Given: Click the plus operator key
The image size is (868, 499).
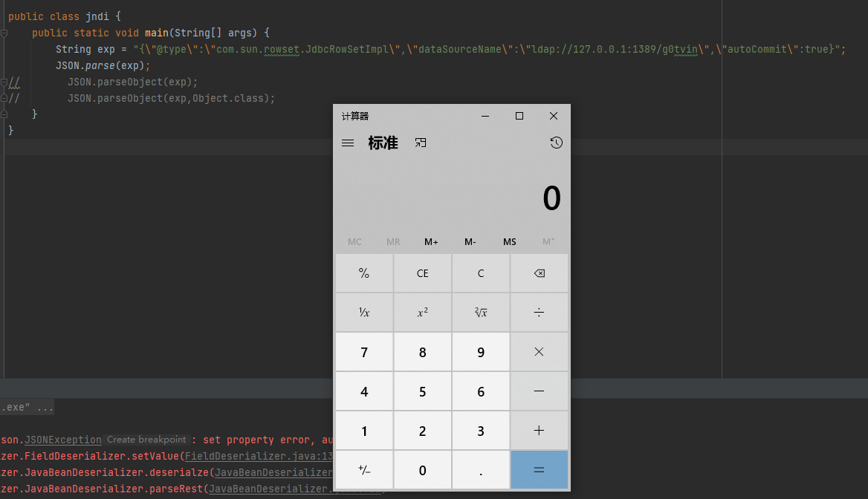Looking at the screenshot, I should (x=540, y=431).
